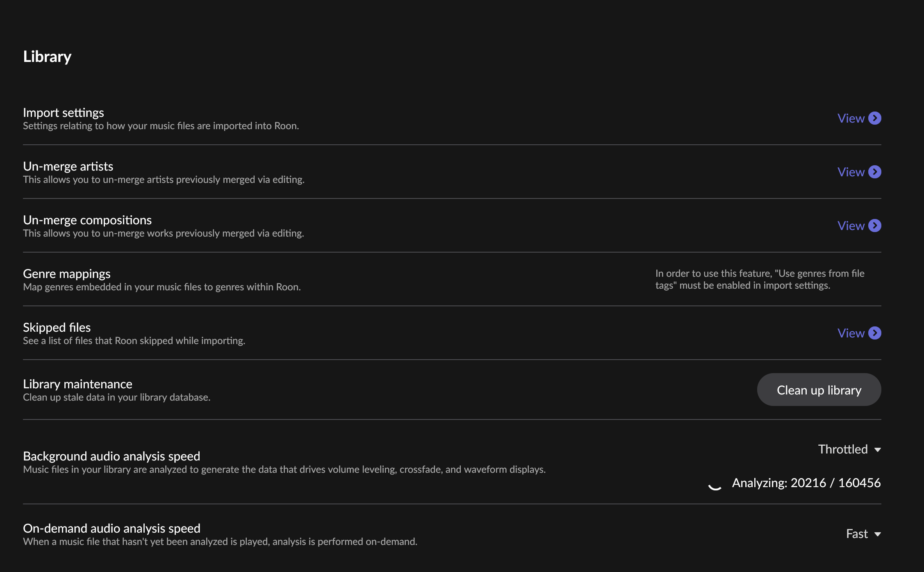This screenshot has height=572, width=924.
Task: Click the Library maintenance row title
Action: pyautogui.click(x=78, y=384)
